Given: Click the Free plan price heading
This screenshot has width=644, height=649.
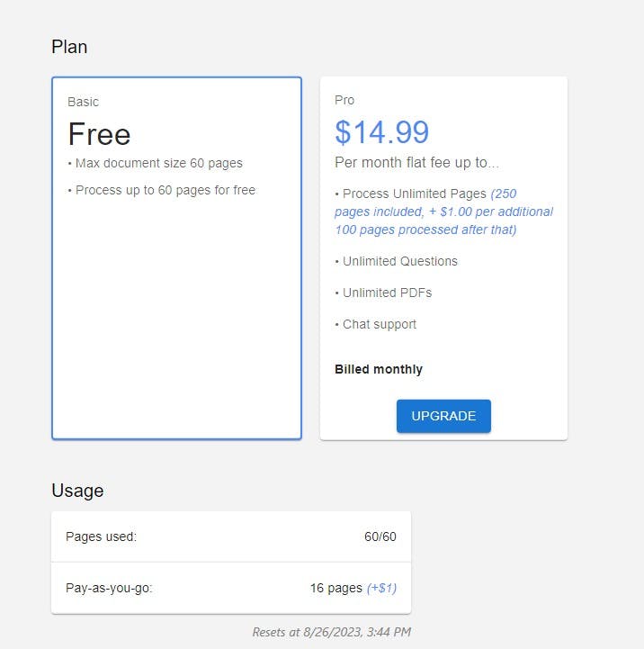Looking at the screenshot, I should pos(99,134).
